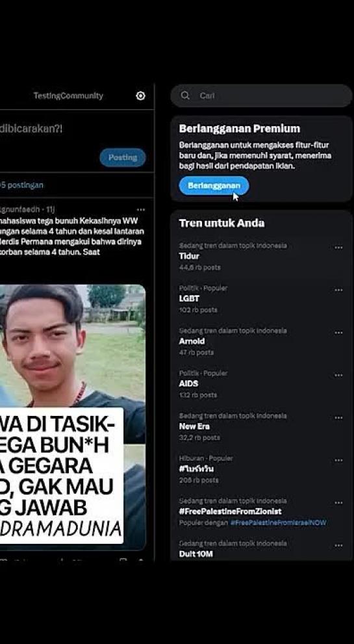
Task: Open the #FreePalestineFromIsraelNOW hashtag link
Action: [278, 523]
